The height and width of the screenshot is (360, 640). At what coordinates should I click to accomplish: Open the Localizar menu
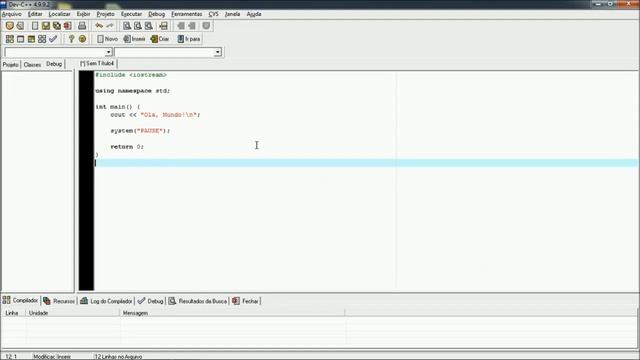pos(60,14)
